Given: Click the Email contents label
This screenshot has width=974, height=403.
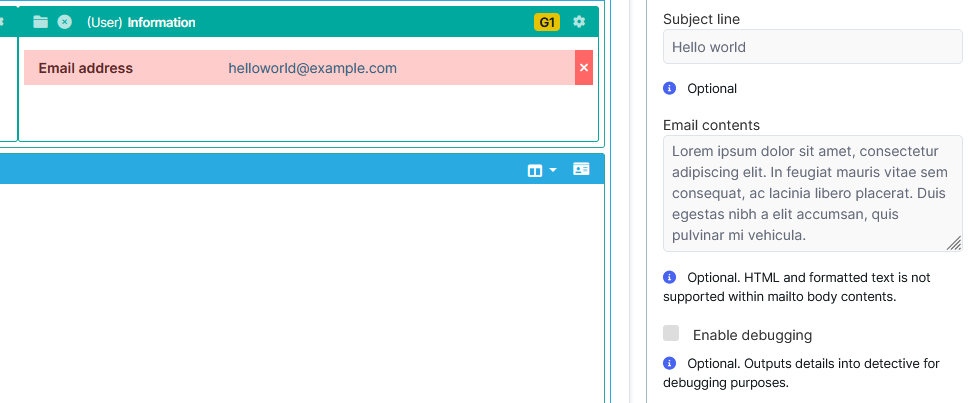Looking at the screenshot, I should click(711, 125).
